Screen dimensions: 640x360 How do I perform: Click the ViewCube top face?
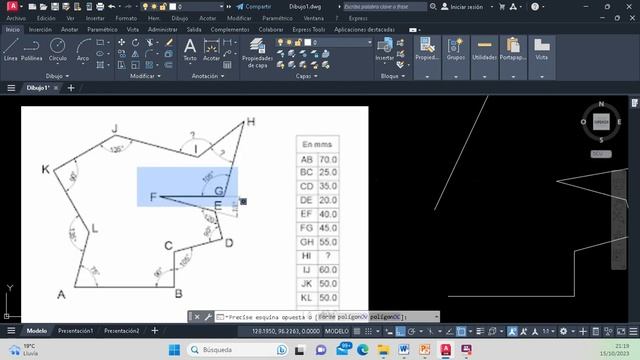point(601,122)
